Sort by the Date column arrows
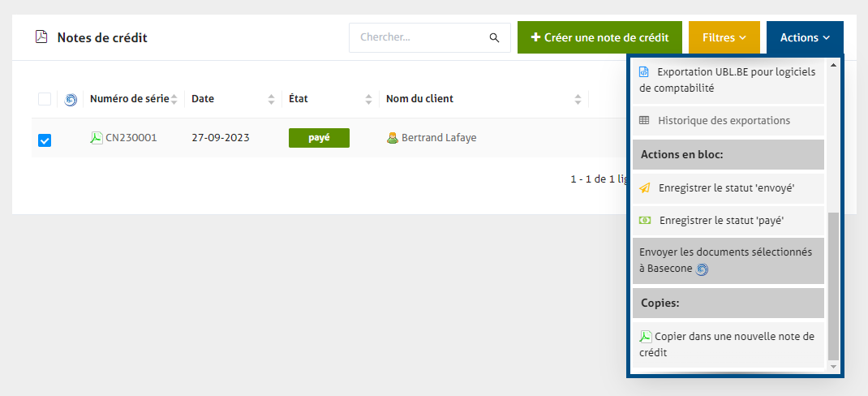Screen dimensions: 868x396 pos(271,100)
